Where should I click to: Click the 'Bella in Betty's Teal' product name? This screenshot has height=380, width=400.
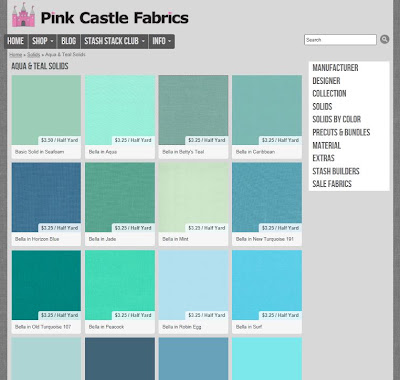click(x=183, y=152)
